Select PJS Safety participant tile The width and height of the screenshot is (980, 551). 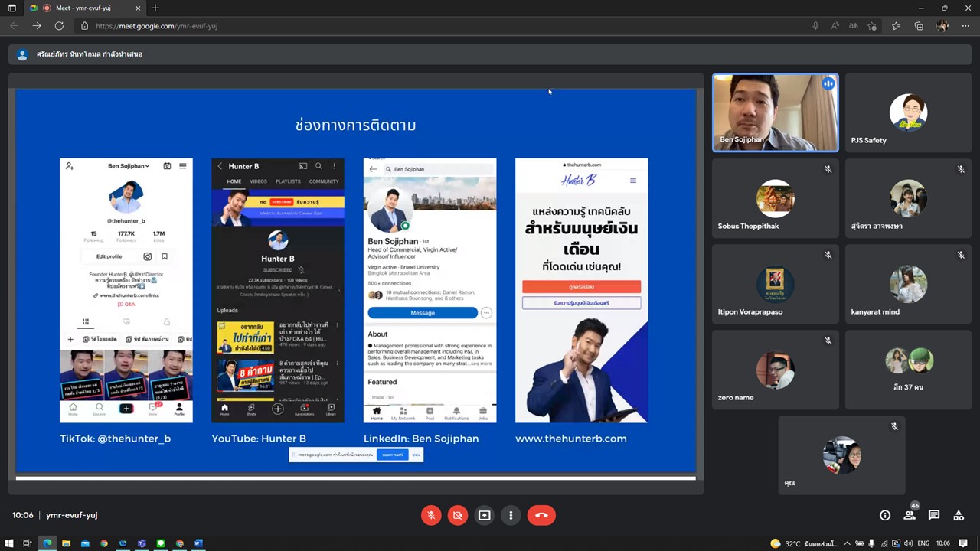point(908,112)
